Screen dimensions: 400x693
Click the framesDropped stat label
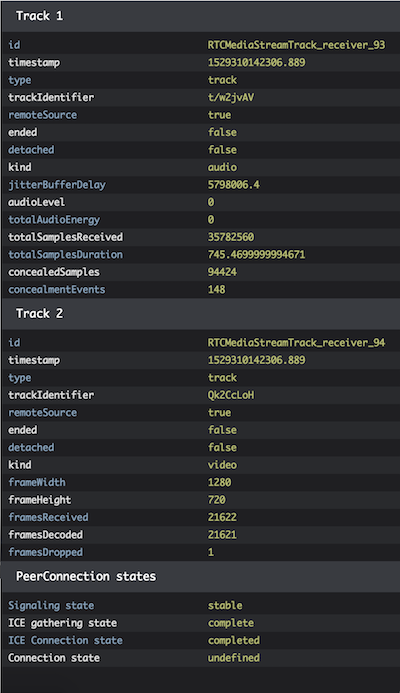point(46,552)
